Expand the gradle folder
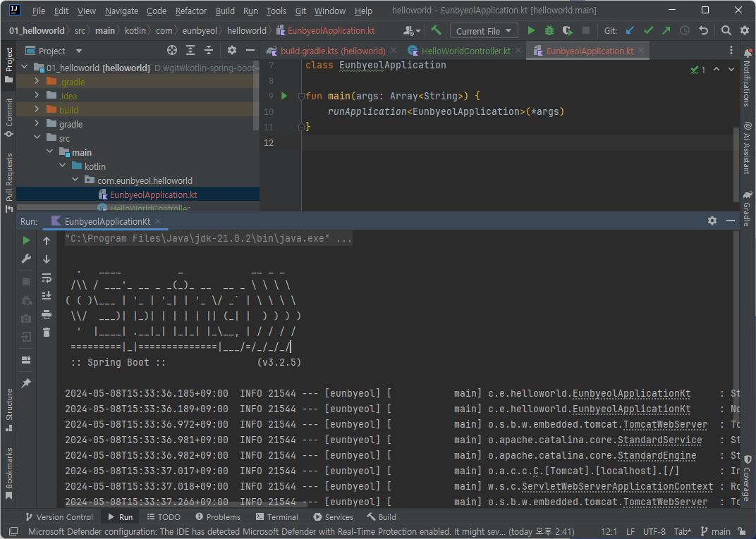Image resolution: width=756 pixels, height=539 pixels. 37,124
